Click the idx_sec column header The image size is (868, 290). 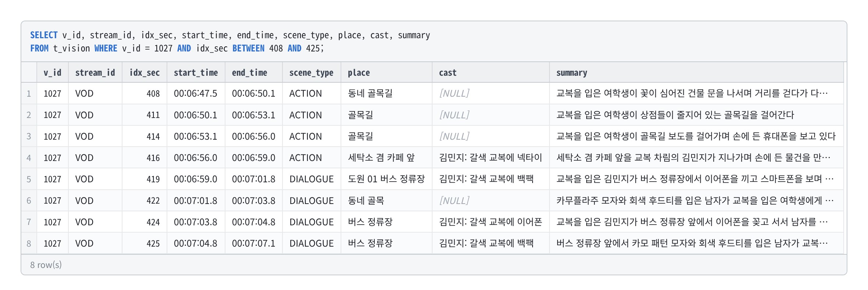(x=145, y=72)
